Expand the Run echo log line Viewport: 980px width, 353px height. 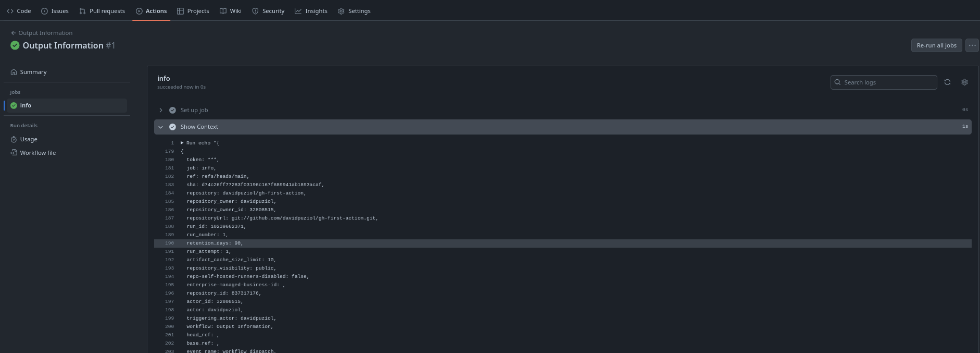pos(182,142)
